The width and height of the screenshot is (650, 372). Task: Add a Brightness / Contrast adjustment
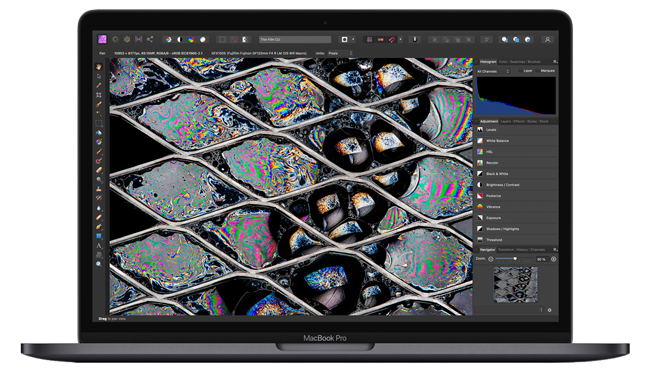pyautogui.click(x=516, y=185)
